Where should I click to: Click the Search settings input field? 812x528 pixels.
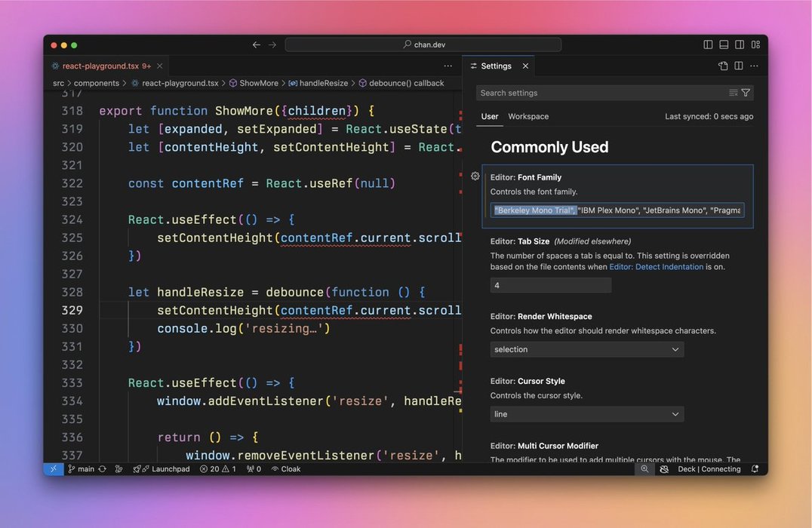[x=600, y=93]
